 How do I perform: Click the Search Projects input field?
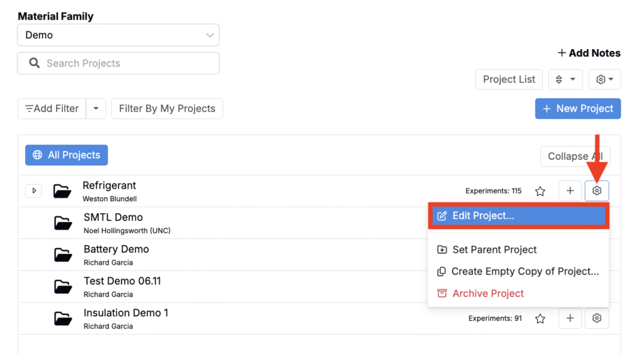click(118, 64)
